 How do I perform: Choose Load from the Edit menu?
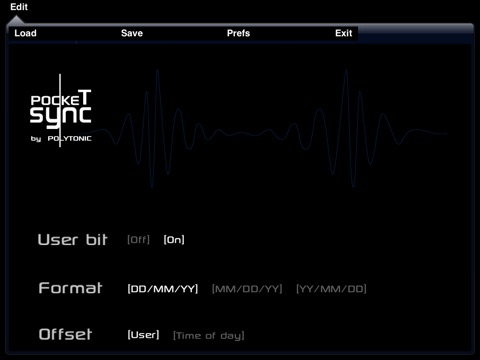[25, 33]
